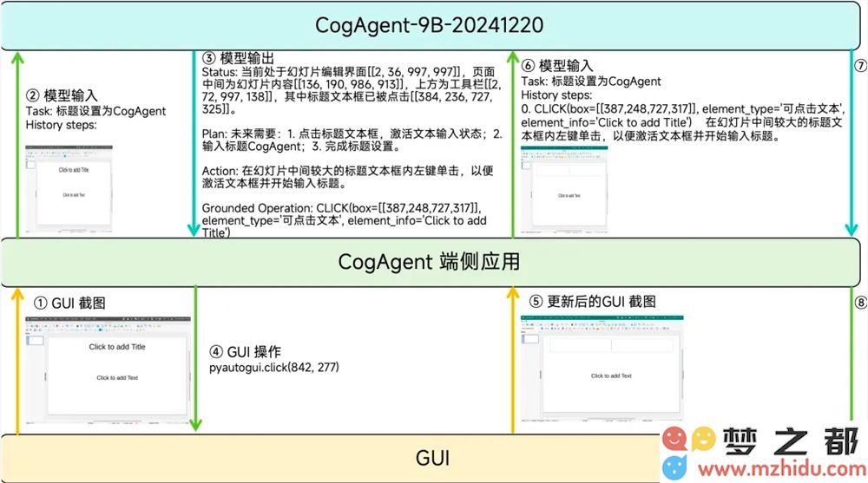The image size is (868, 483).
Task: Click the 'Action:' paragraph in model output
Action: (348, 177)
